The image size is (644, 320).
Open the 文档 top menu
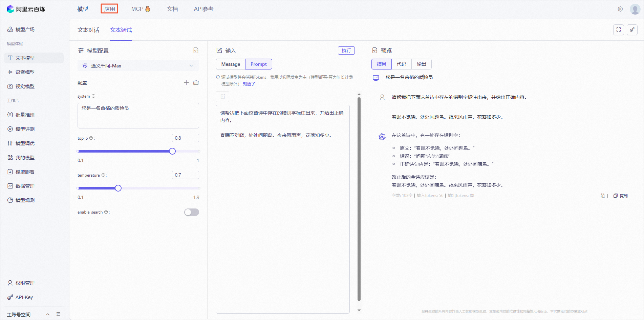coord(172,9)
